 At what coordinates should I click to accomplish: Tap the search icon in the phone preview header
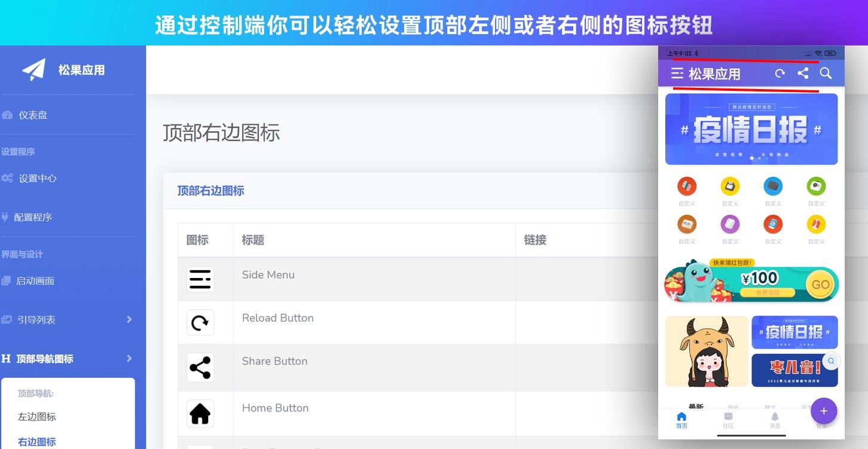pyautogui.click(x=826, y=73)
